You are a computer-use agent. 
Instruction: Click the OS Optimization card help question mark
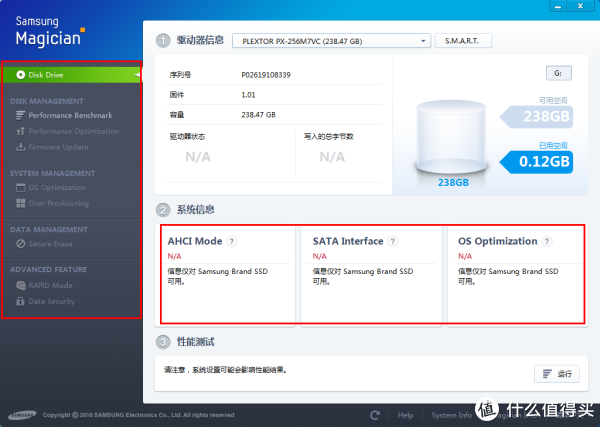[x=547, y=241]
